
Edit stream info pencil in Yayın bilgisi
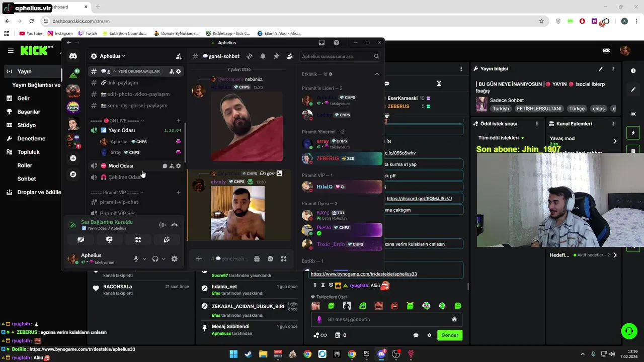601,69
